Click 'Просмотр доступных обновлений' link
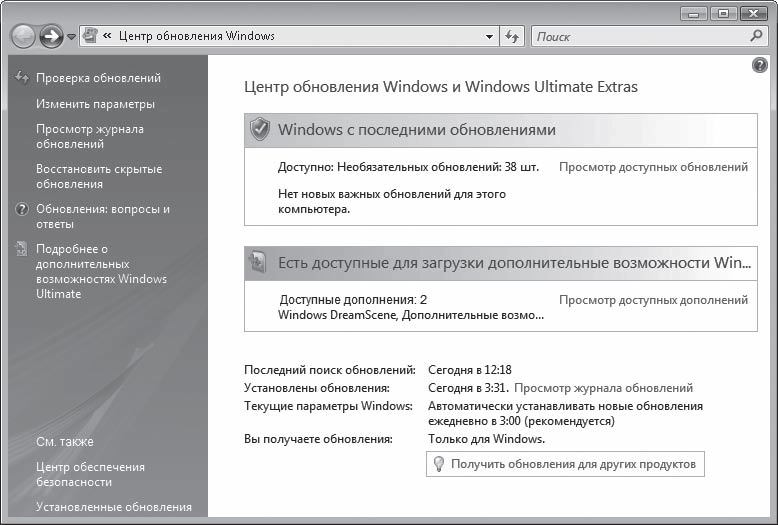This screenshot has width=778, height=525. pos(652,167)
